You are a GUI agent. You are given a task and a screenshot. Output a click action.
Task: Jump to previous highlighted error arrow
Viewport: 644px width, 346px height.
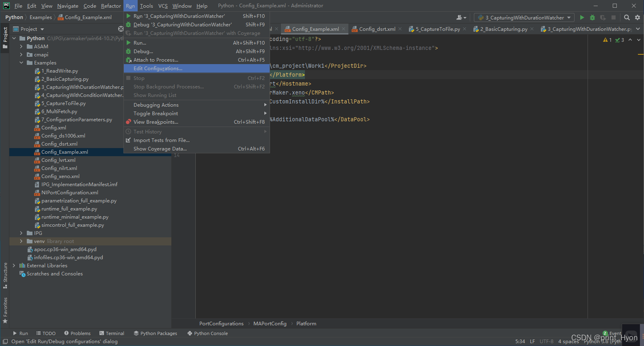(630, 40)
